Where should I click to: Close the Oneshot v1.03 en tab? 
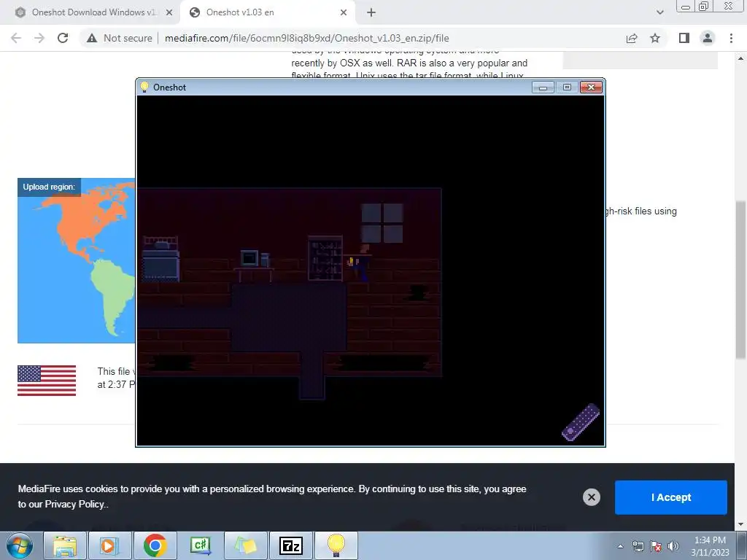pyautogui.click(x=344, y=12)
